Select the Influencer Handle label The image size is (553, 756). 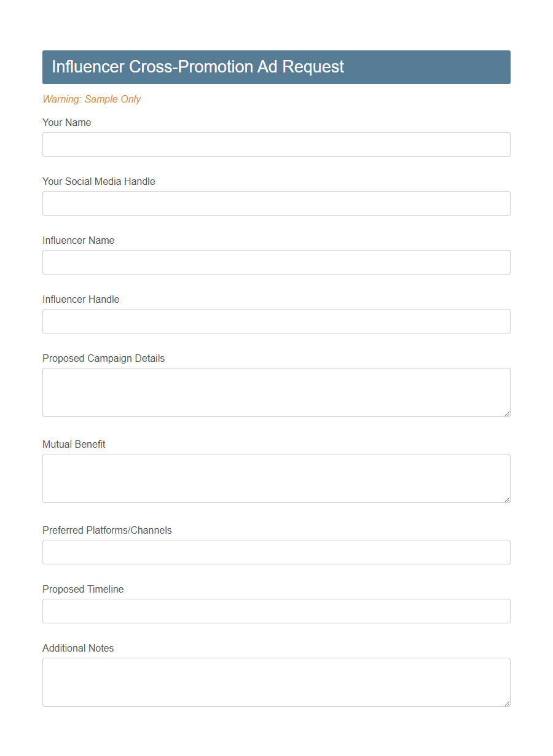tap(80, 299)
